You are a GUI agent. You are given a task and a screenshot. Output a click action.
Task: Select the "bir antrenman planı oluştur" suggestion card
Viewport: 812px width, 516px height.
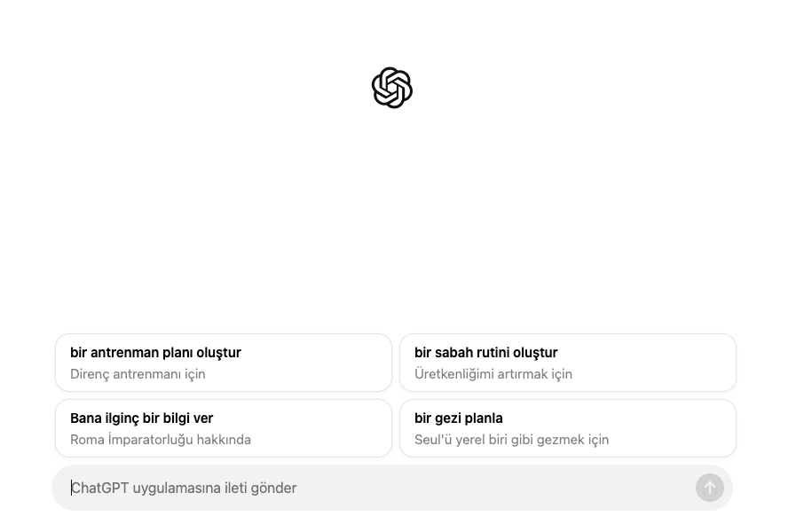[224, 363]
